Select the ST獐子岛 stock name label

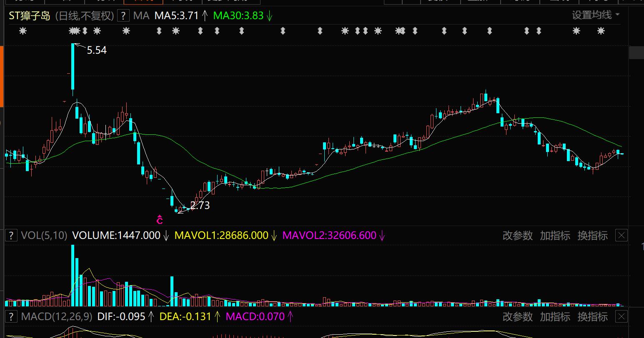click(x=30, y=16)
